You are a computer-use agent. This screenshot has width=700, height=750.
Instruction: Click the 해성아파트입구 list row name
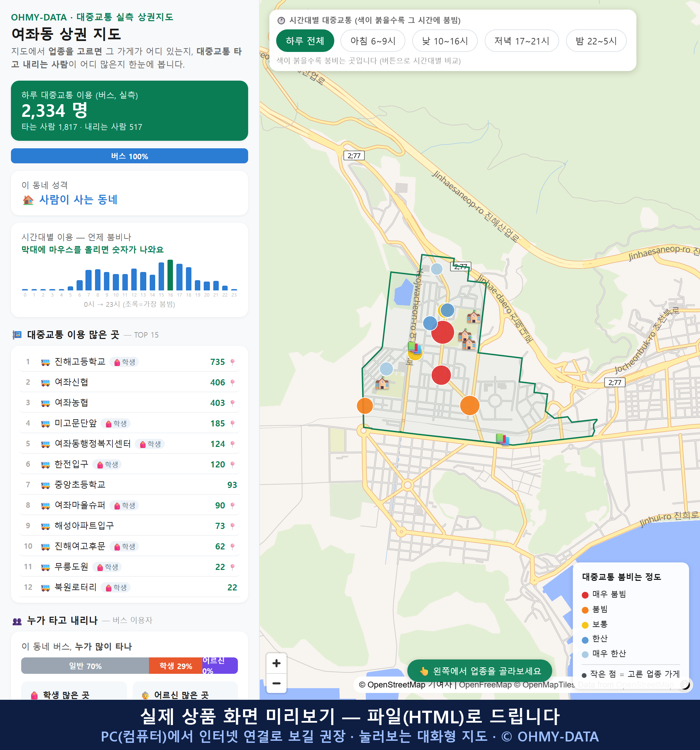pyautogui.click(x=84, y=526)
